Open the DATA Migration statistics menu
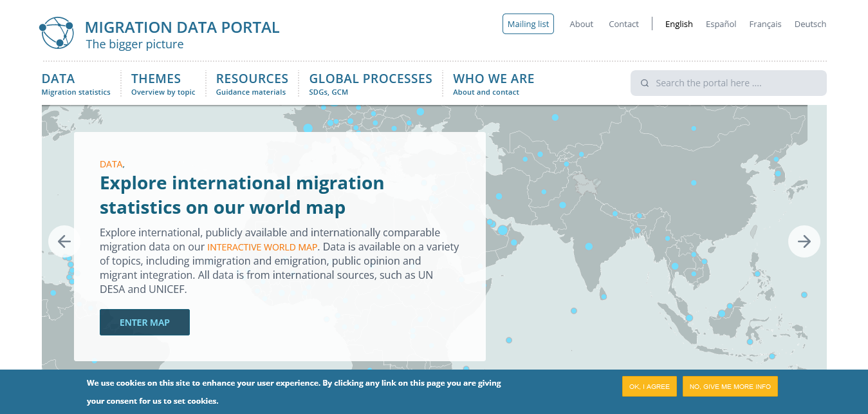The height and width of the screenshot is (414, 868). pos(75,84)
